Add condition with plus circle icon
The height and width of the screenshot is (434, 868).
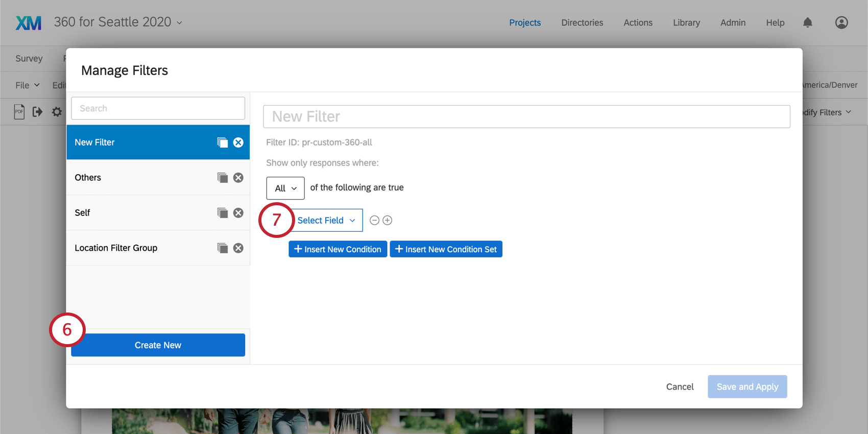388,221
